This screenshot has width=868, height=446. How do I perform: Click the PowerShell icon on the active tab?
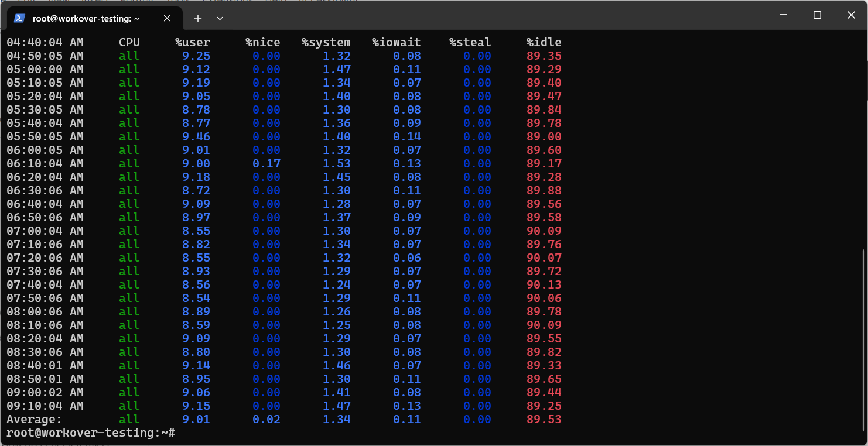19,18
